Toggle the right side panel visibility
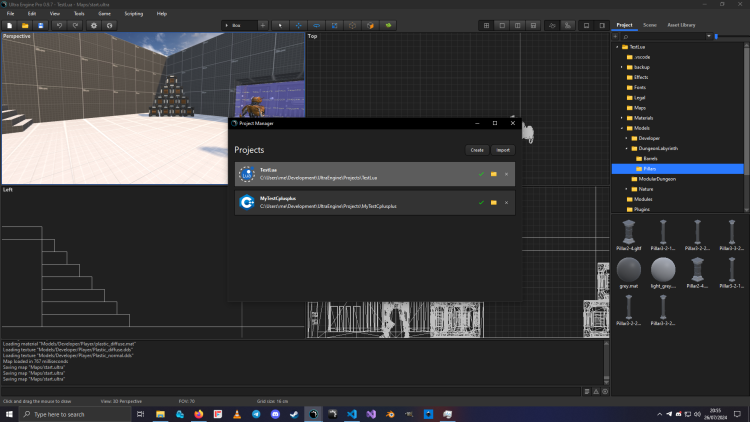Screen dimensions: 750x422 click(602, 25)
